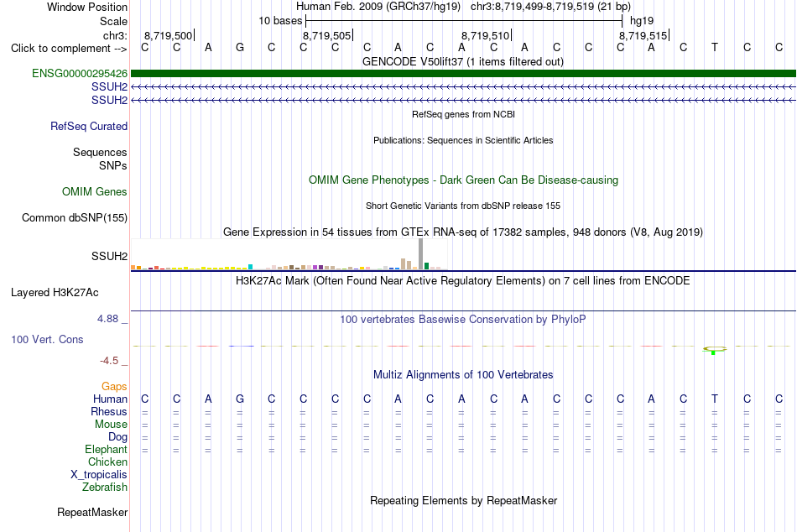Click the 8,719,510 position marker
The height and width of the screenshot is (532, 797).
[x=486, y=35]
